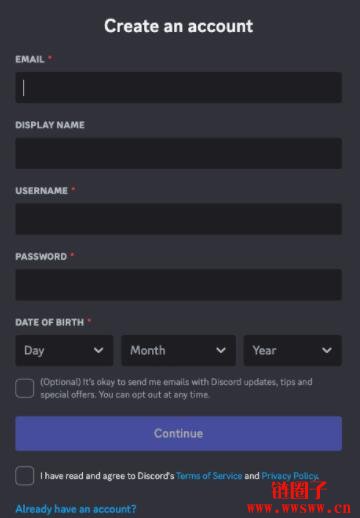The image size is (360, 518).
Task: Select the Username input field
Action: (178, 219)
